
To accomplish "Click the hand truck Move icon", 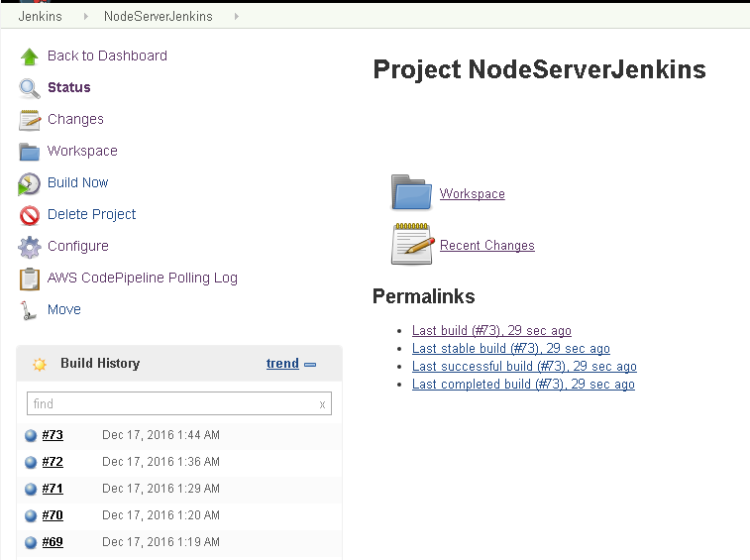I will (x=28, y=310).
